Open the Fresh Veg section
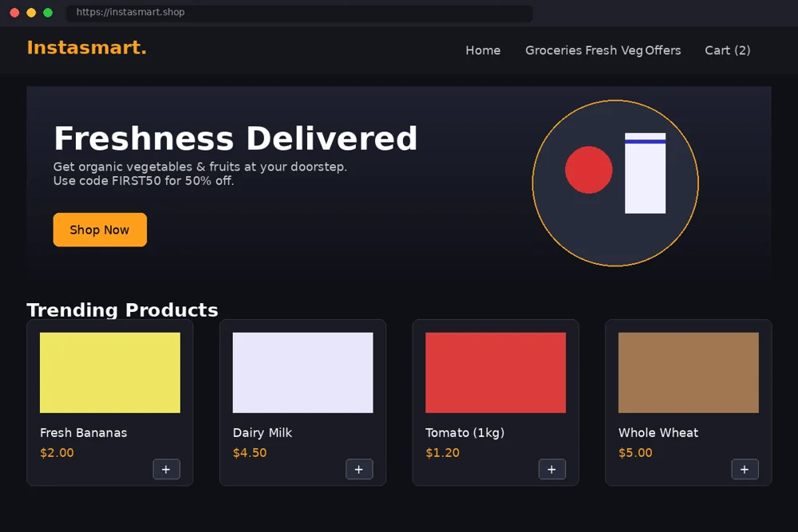This screenshot has height=532, width=798. [x=614, y=50]
